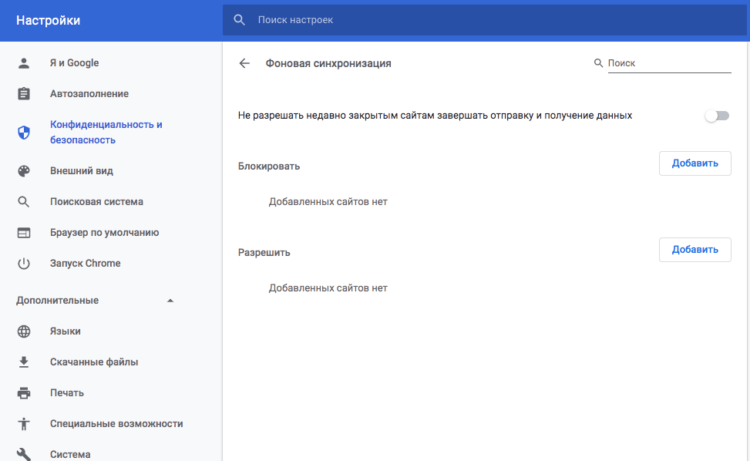Click the globe icon for Языки
Image resolution: width=750 pixels, height=461 pixels.
click(x=23, y=331)
